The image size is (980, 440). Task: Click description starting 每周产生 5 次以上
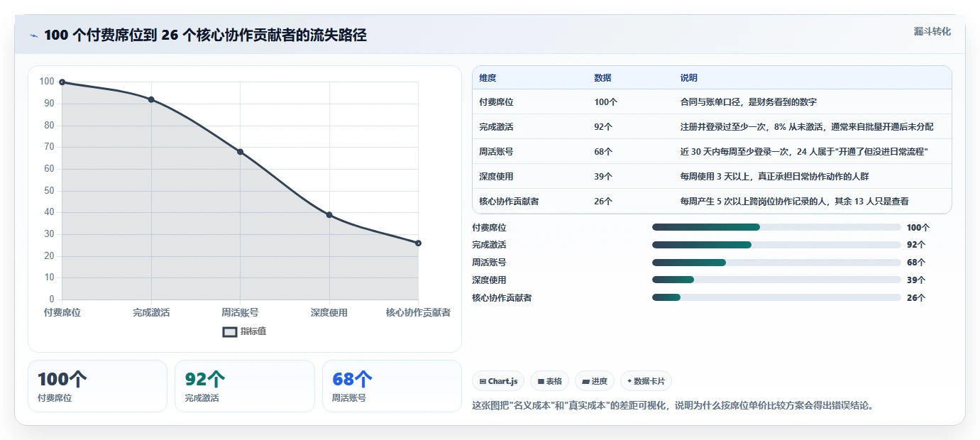click(x=794, y=202)
